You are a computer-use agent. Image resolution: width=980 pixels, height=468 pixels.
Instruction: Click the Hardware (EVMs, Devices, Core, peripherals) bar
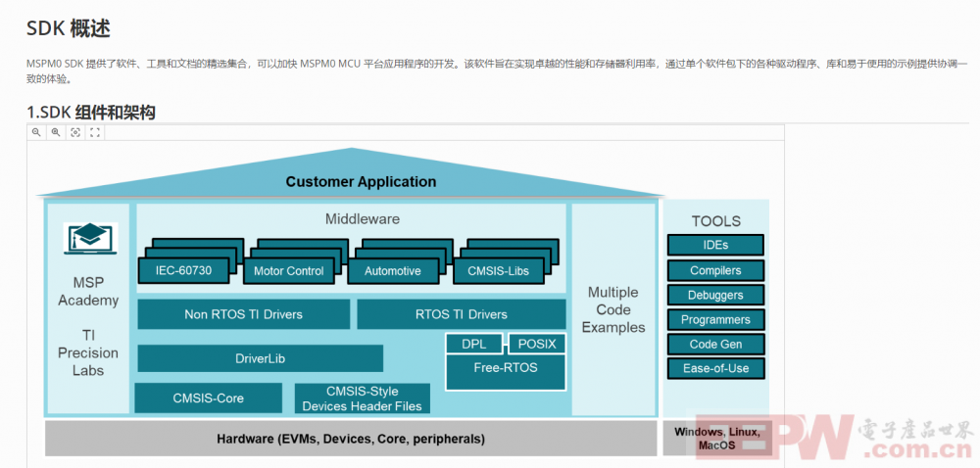(x=351, y=439)
